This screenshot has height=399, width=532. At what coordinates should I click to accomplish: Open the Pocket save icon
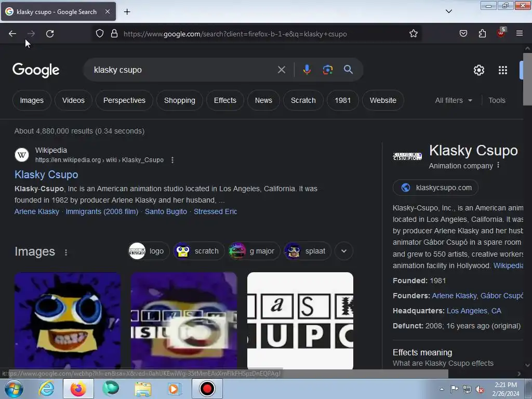tap(463, 34)
